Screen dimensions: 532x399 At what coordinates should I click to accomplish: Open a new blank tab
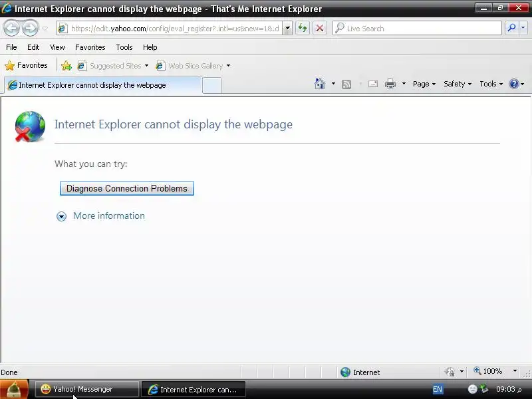pyautogui.click(x=212, y=86)
